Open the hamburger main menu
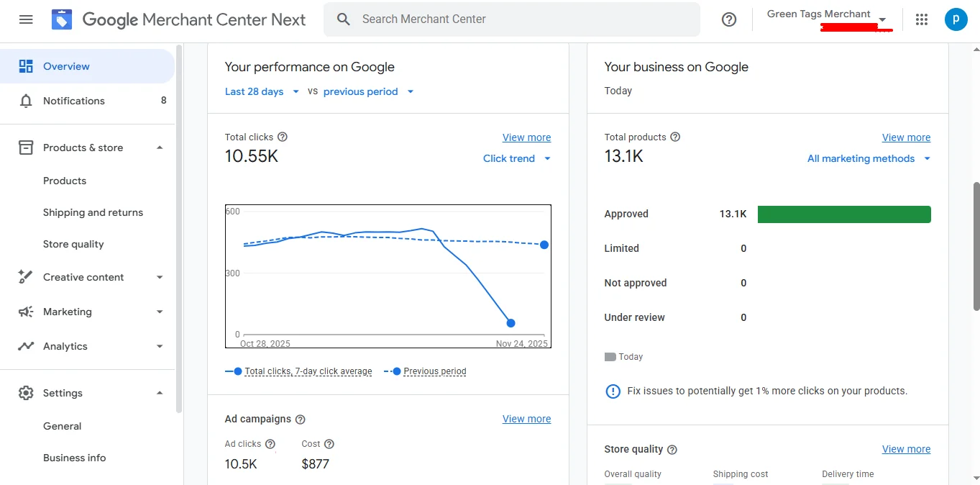The image size is (980, 485). [26, 19]
